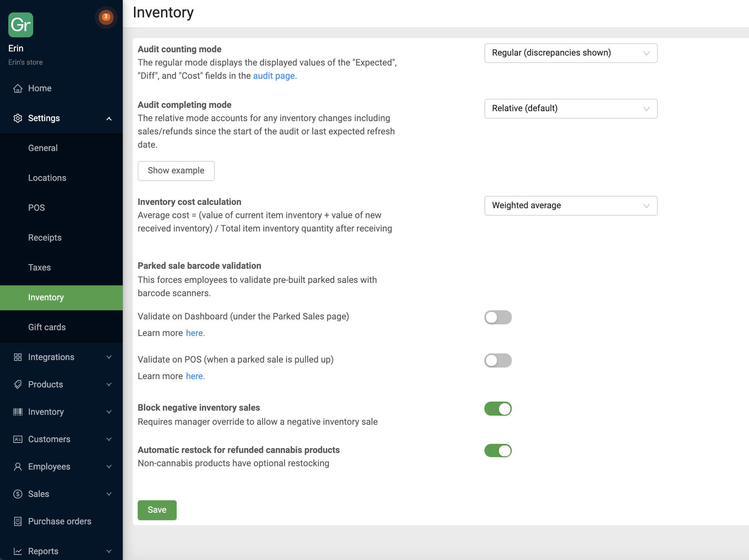
Task: Click the Home house icon
Action: (x=18, y=88)
